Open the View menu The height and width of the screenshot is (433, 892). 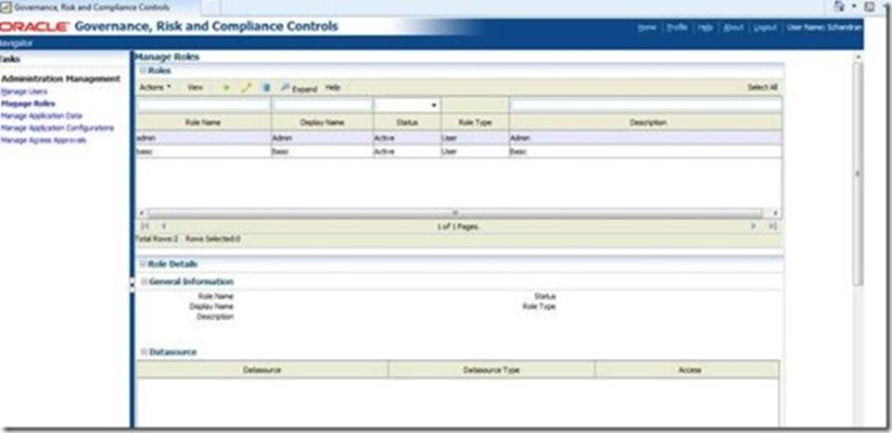click(195, 88)
